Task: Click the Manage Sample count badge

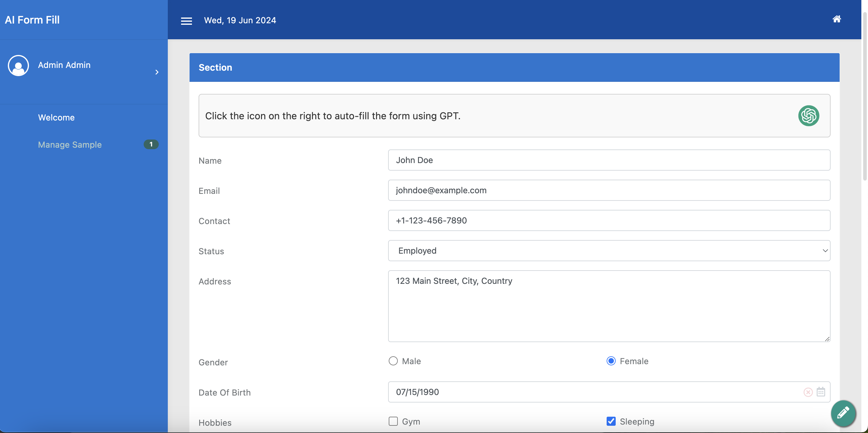Action: click(x=151, y=144)
